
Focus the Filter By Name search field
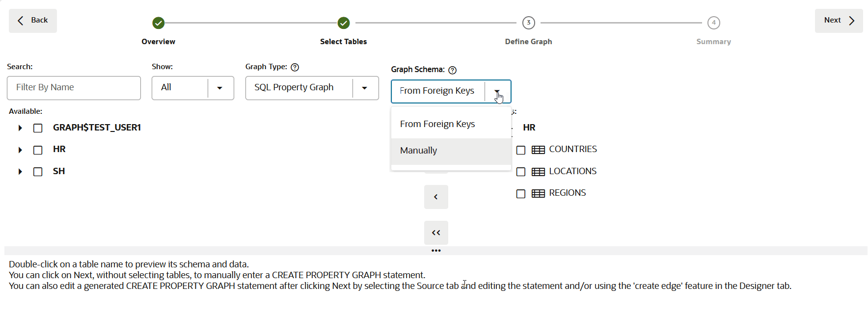point(74,88)
